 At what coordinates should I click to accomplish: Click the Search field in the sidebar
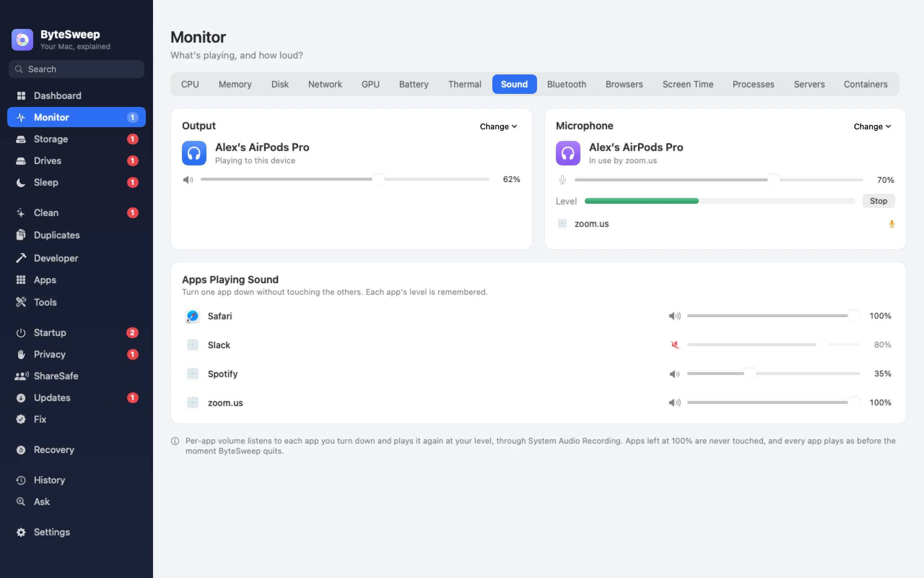pyautogui.click(x=77, y=69)
